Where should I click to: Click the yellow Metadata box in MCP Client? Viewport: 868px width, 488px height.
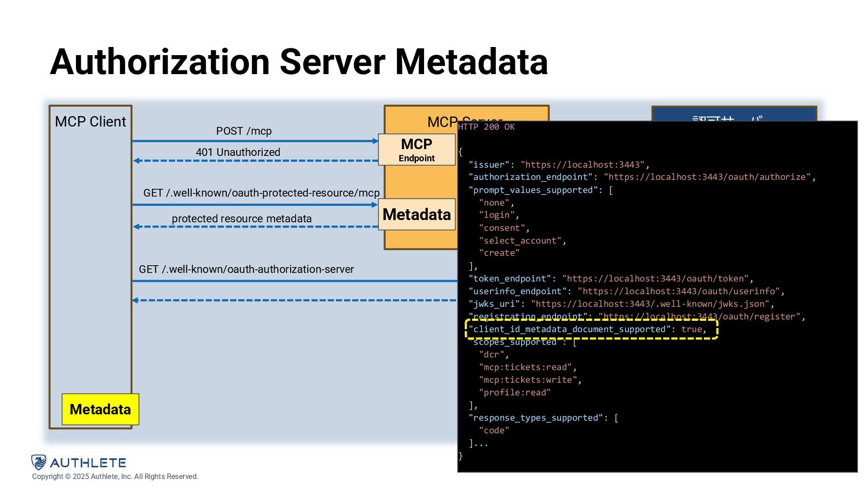100,409
